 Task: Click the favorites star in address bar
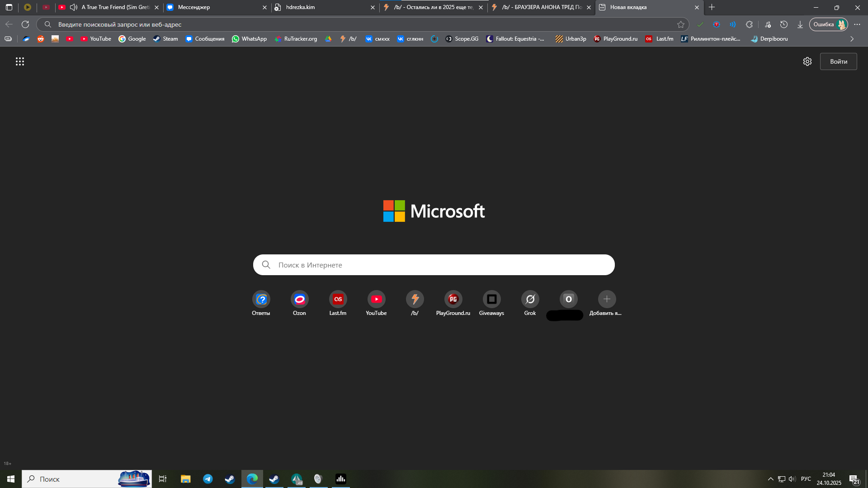coord(680,24)
